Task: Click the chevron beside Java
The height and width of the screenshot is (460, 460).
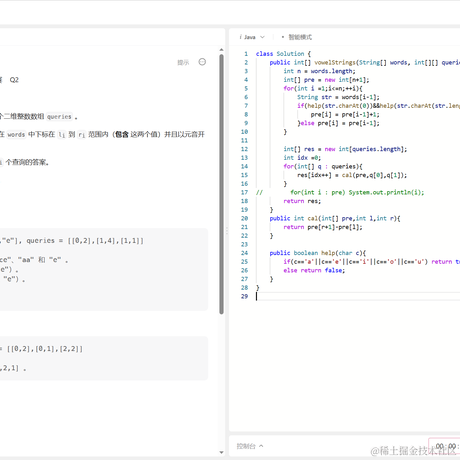Action: pos(262,37)
